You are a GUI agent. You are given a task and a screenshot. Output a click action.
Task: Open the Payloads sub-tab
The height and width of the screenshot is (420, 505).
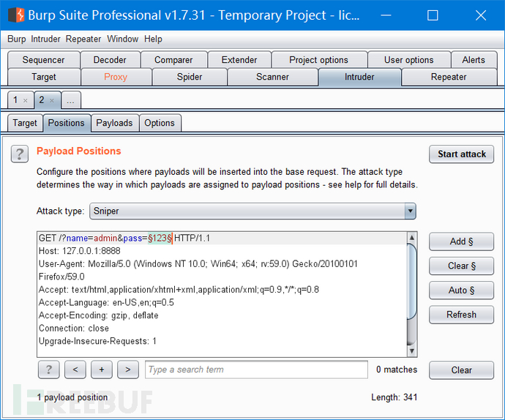pyautogui.click(x=115, y=123)
